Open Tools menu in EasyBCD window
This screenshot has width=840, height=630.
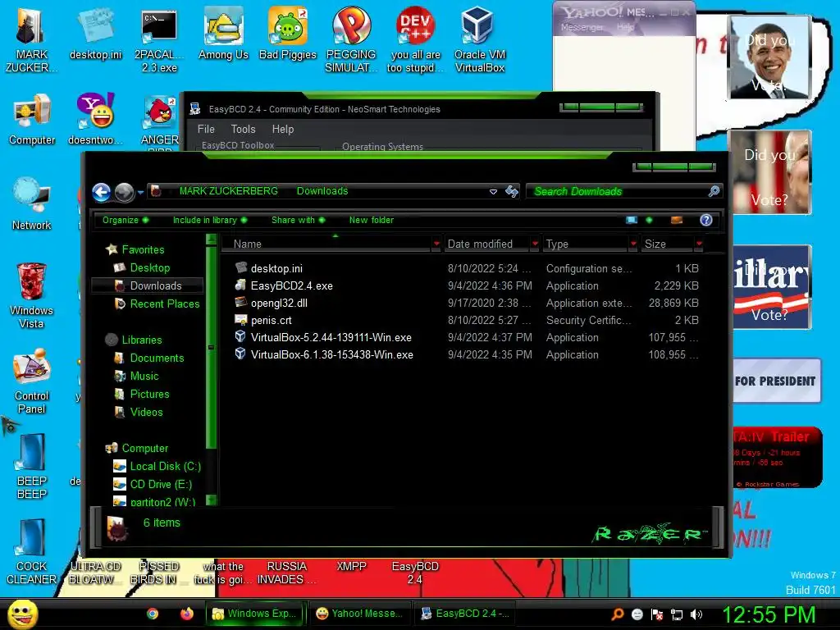coord(243,129)
